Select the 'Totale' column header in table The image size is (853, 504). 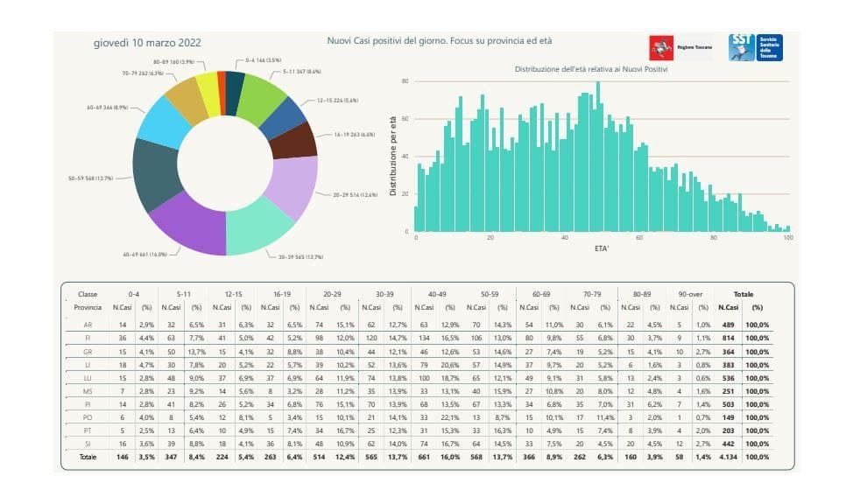tap(743, 295)
